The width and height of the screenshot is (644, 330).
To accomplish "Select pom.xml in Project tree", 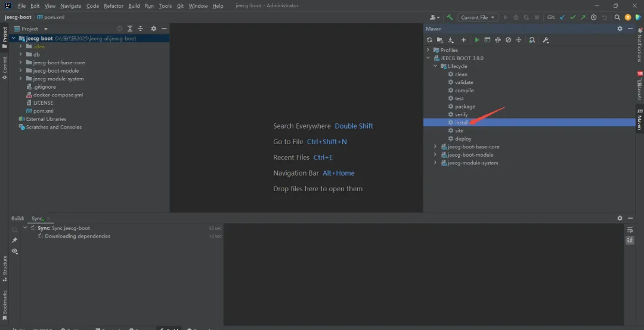I will tap(40, 111).
